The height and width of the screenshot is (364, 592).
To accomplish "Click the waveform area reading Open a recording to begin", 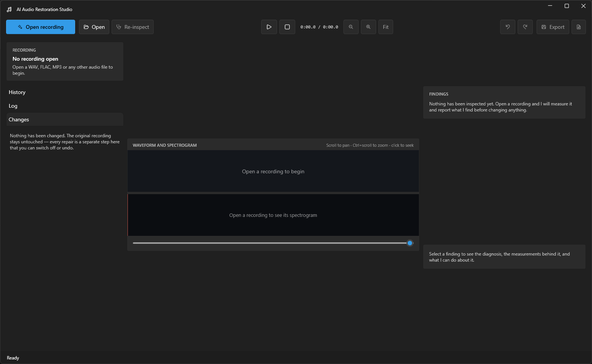I will 273,171.
